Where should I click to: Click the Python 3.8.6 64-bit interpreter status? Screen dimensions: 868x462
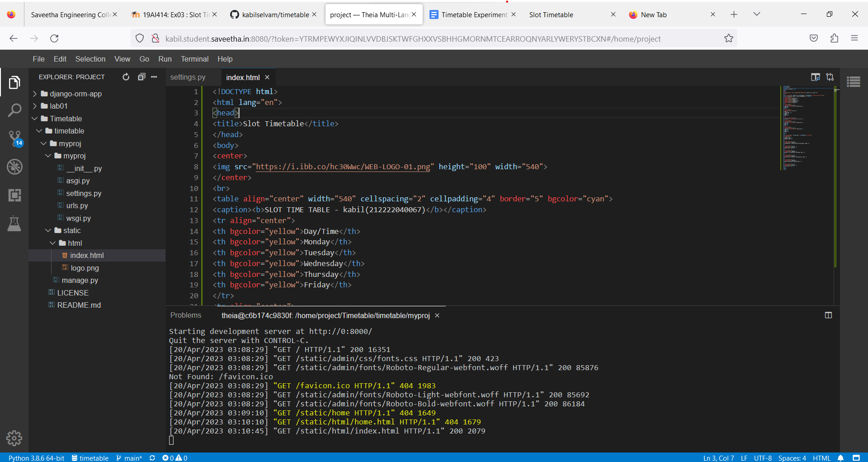[36, 458]
